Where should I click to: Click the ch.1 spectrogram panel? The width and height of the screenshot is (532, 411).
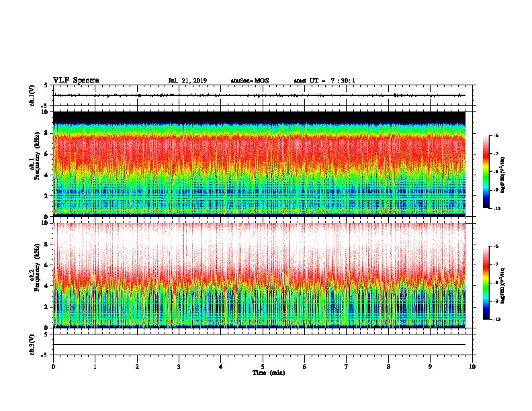pos(259,164)
